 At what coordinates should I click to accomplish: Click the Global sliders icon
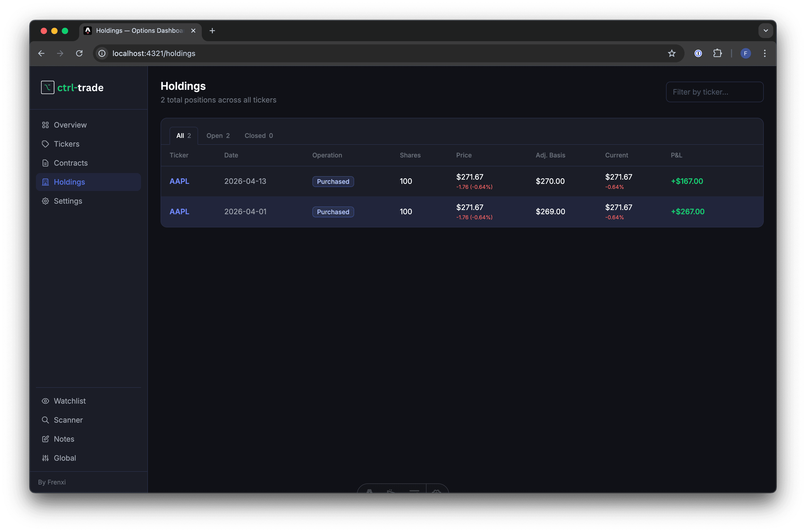[45, 458]
